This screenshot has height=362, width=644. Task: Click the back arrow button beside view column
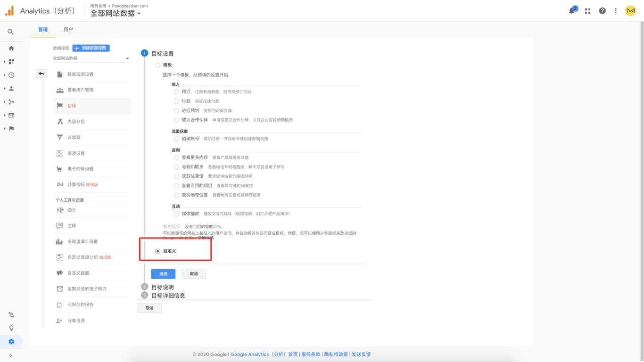pos(41,74)
